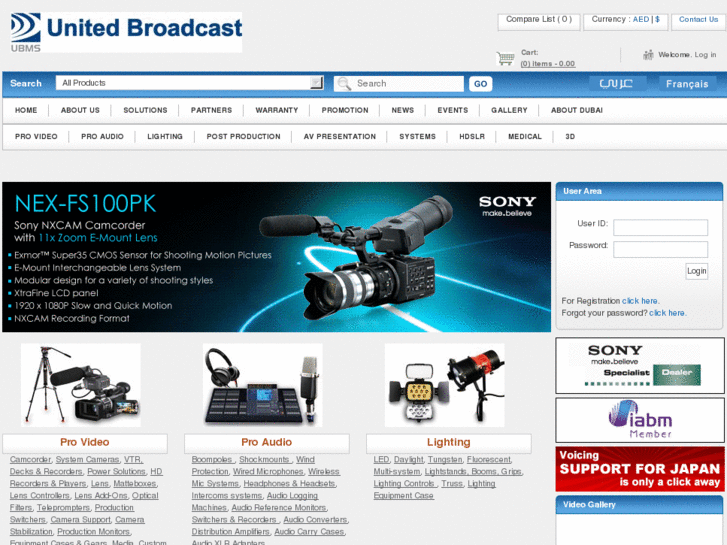Click the Lighting equipment thumbnail
727x545 pixels.
point(444,385)
